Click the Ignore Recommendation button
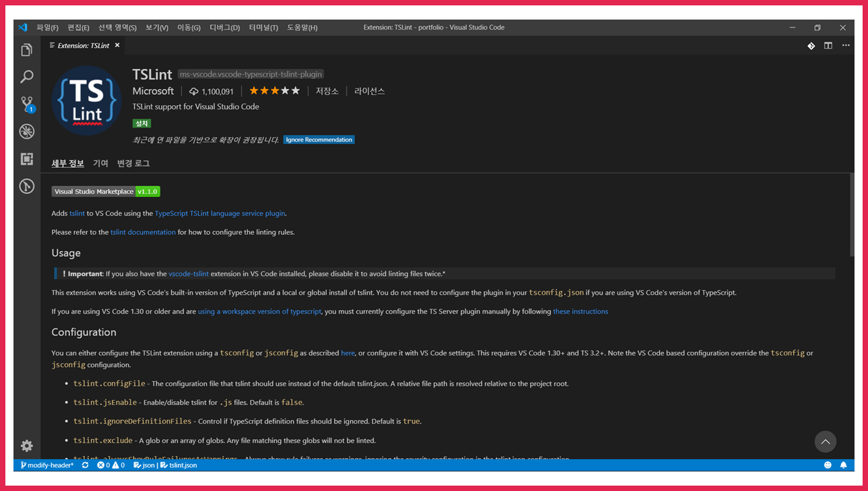Viewport: 868px width, 491px height. pos(319,140)
